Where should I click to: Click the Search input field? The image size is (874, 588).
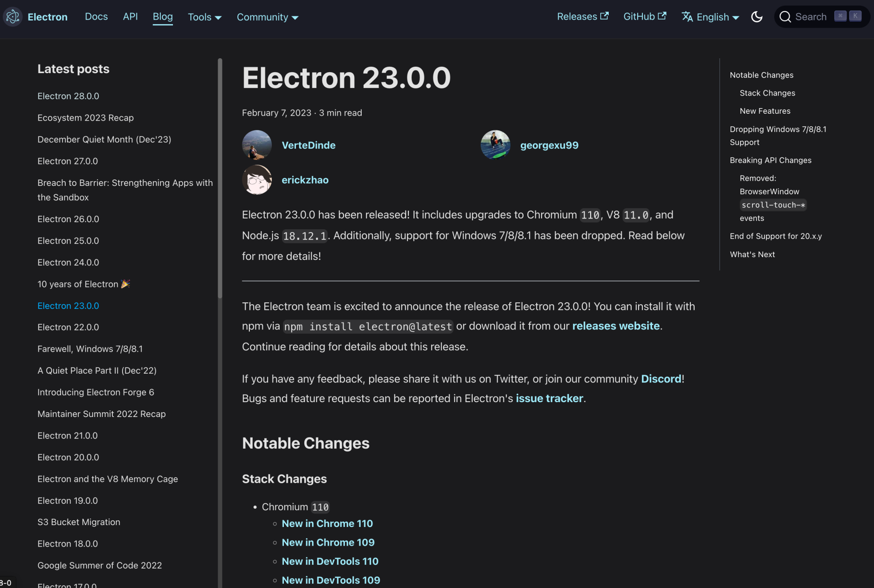[811, 17]
